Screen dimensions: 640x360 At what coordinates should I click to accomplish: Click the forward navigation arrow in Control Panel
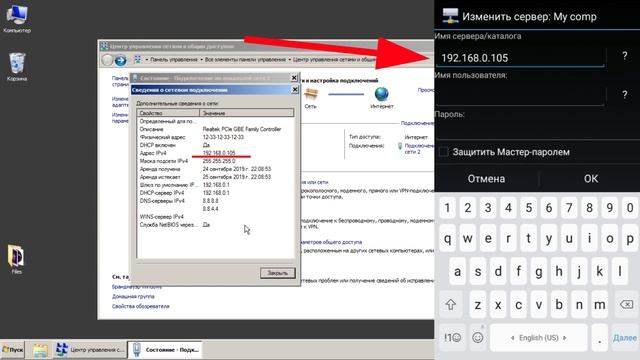[x=120, y=60]
